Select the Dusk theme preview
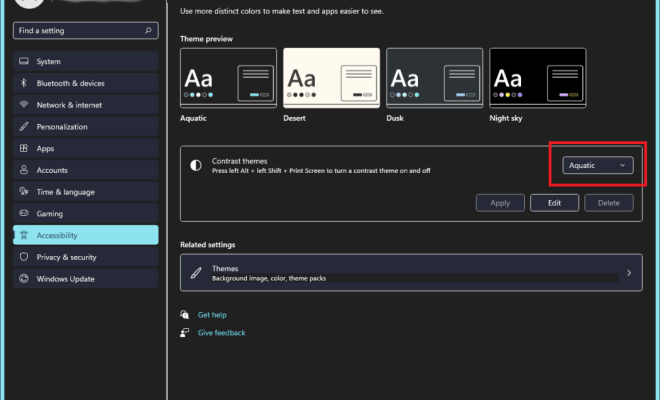The image size is (660, 400). 435,78
